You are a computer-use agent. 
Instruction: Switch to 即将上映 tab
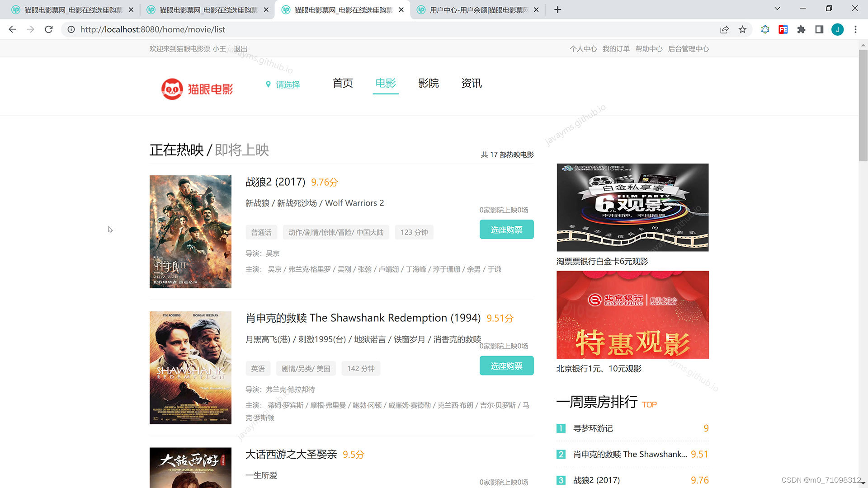[242, 150]
